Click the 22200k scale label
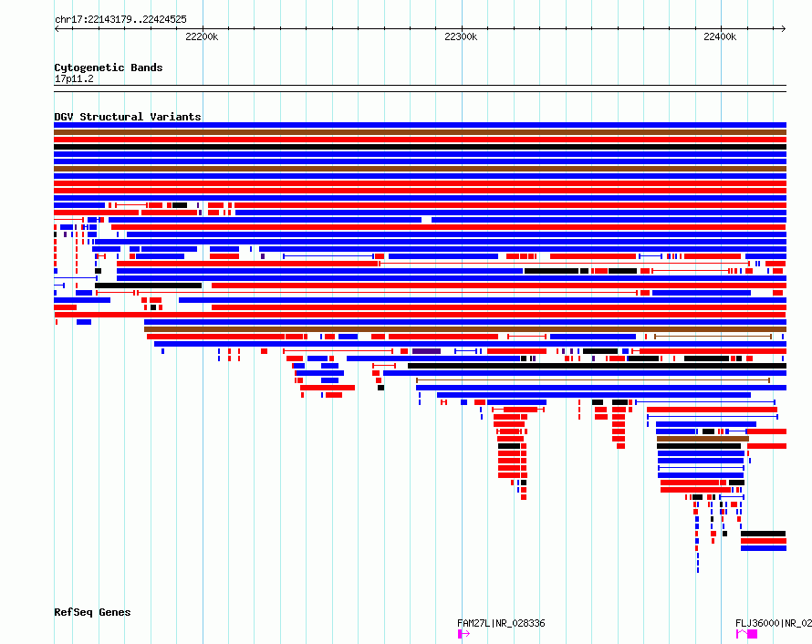This screenshot has height=644, width=812. pyautogui.click(x=202, y=36)
